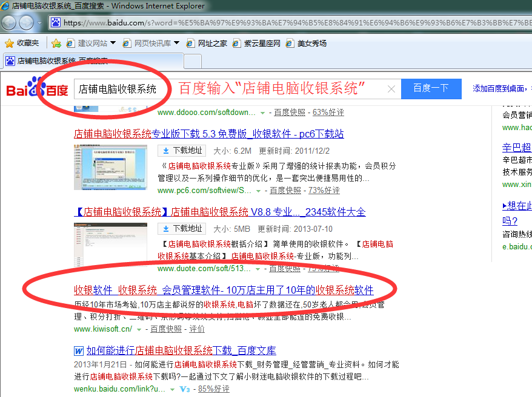Click the pc6 result screenshot thumbnail
The image size is (532, 397).
(x=111, y=167)
